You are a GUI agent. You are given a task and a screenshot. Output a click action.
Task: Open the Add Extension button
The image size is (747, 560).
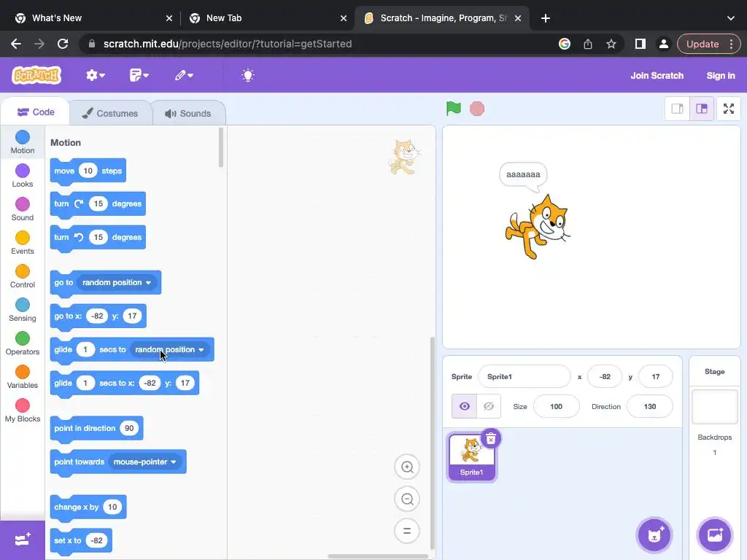(23, 540)
